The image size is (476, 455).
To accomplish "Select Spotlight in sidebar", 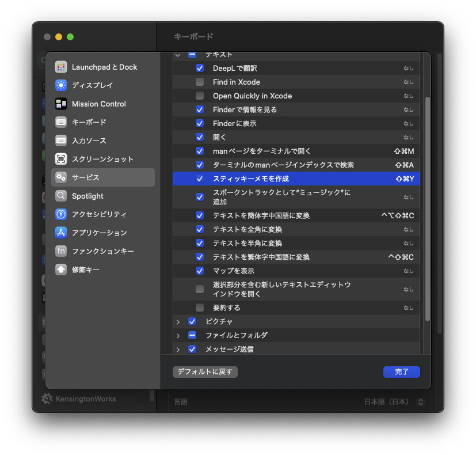I will coord(103,196).
